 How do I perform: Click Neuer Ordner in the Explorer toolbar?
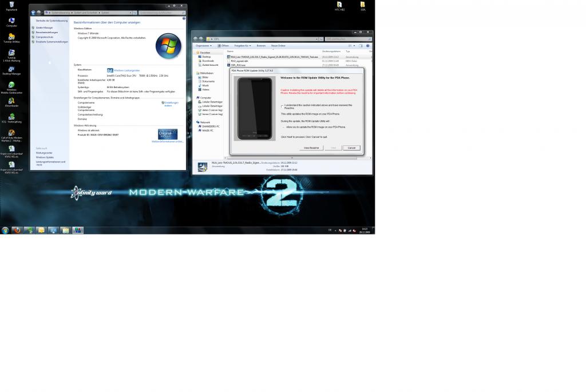(278, 46)
